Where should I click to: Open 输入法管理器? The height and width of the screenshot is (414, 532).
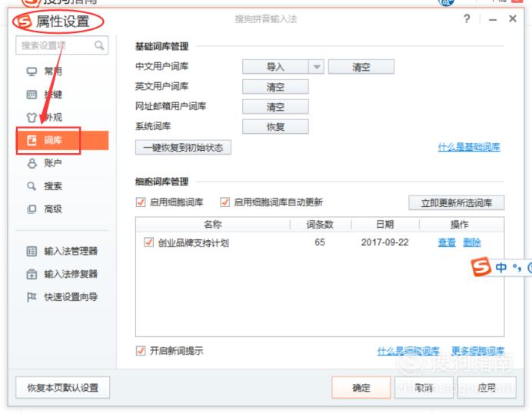point(71,252)
